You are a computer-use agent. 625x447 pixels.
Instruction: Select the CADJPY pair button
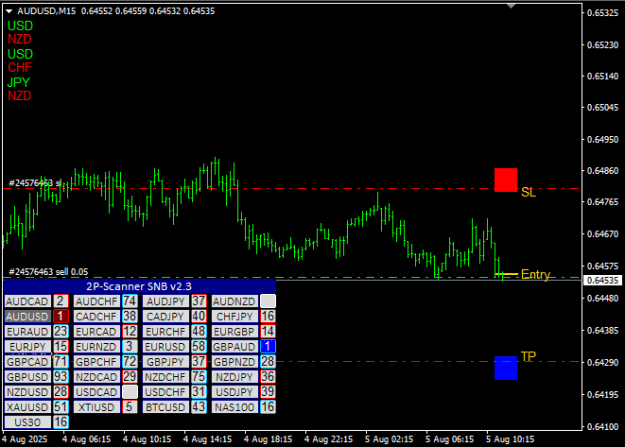click(166, 316)
